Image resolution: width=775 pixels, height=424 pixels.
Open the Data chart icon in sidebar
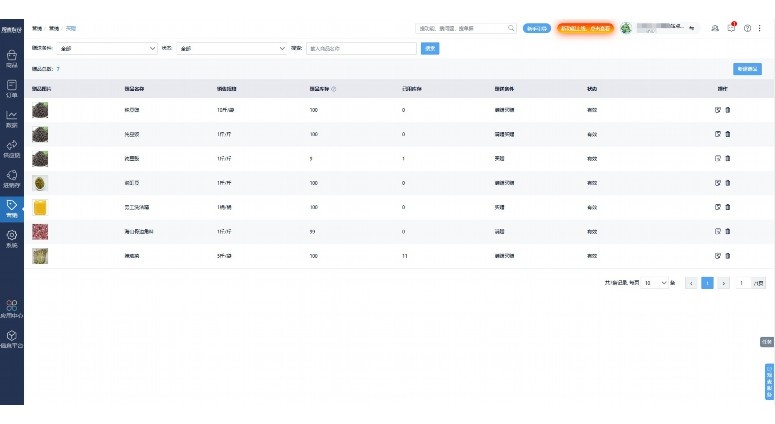pos(11,115)
